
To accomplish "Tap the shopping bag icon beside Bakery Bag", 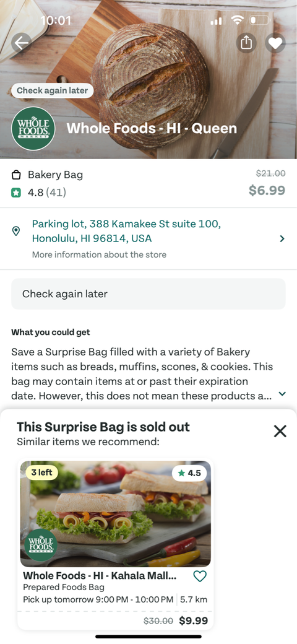I will pos(16,175).
